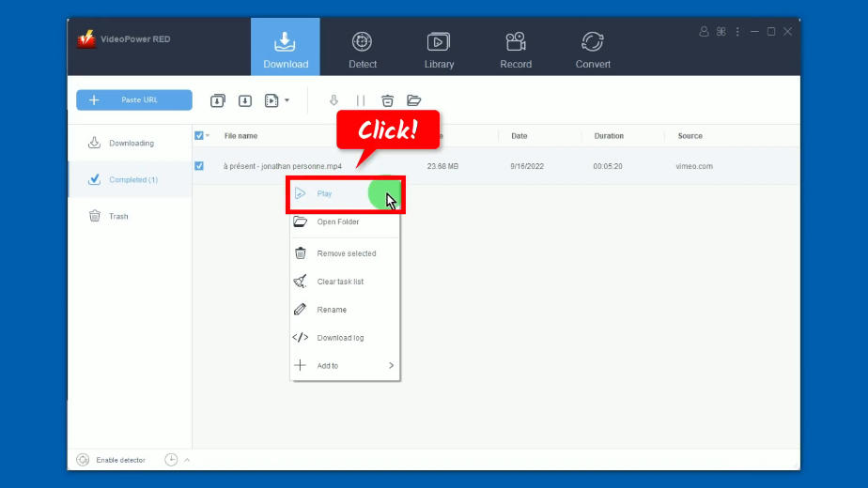The image size is (868, 488).
Task: Expand the video format dropdown arrow
Action: [287, 100]
